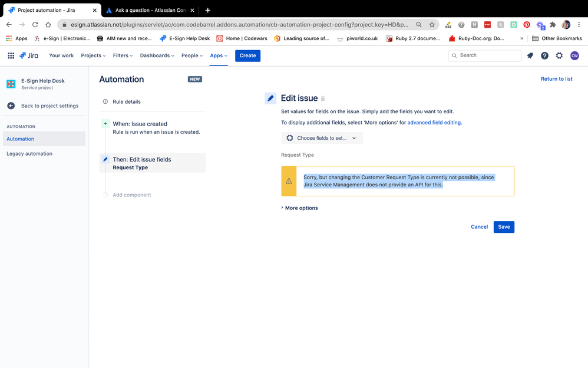
Task: Click the Jira logo
Action: (29, 55)
